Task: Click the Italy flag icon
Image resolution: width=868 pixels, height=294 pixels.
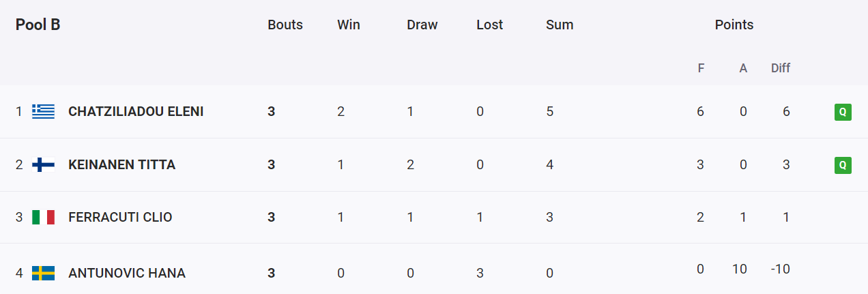Action: 44,218
